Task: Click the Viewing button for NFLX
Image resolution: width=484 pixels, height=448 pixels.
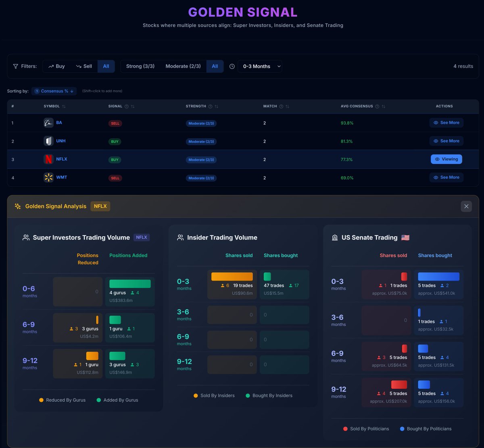Action: [446, 159]
